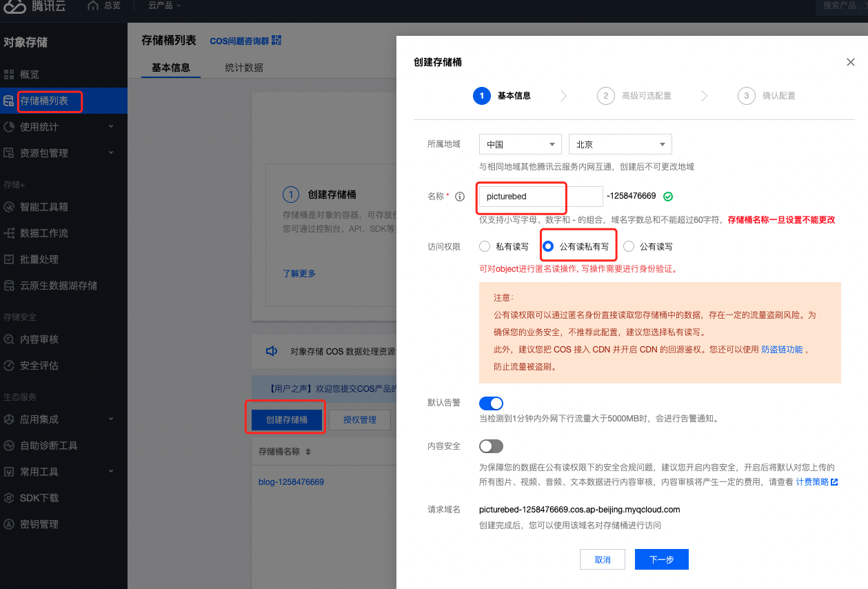Screen dimensions: 868x589
Task: Open the 中国 region dropdown
Action: tap(521, 144)
